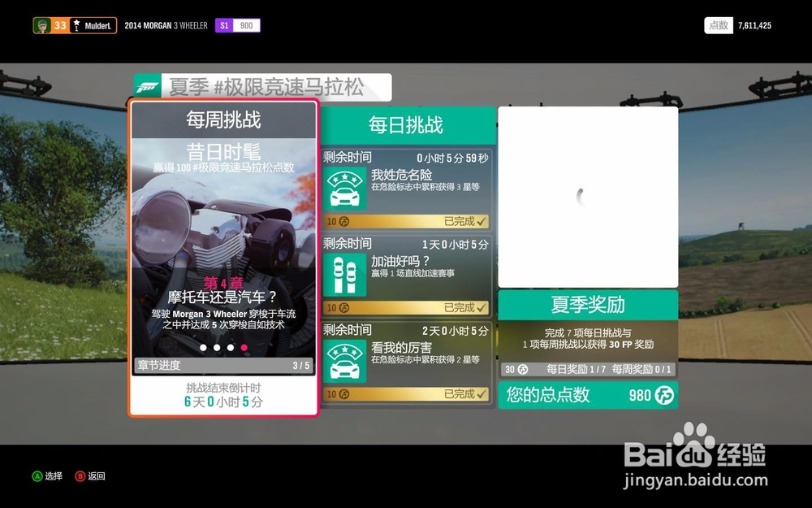Click the 章节进度 3/5 progress bar

coord(223,365)
